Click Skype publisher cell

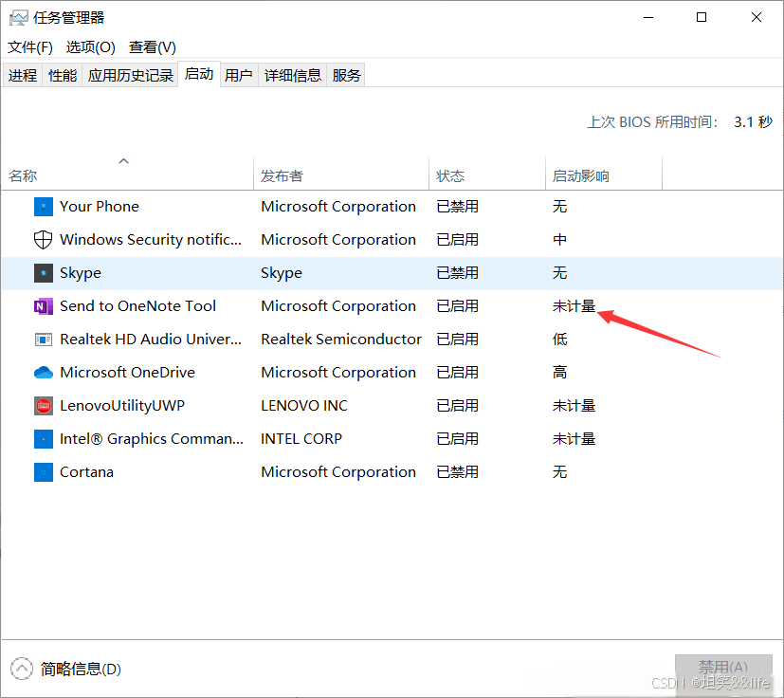[282, 273]
